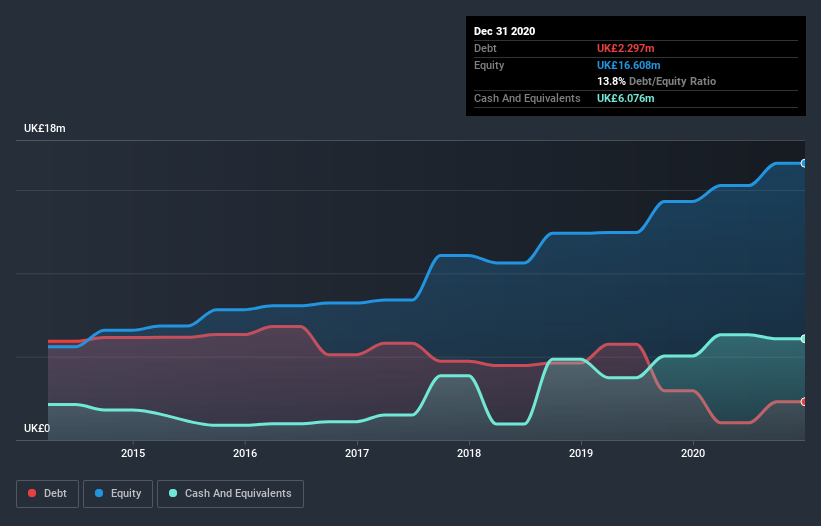Click the Cash And Equivalents tooltip label
The width and height of the screenshot is (821, 526).
click(527, 98)
